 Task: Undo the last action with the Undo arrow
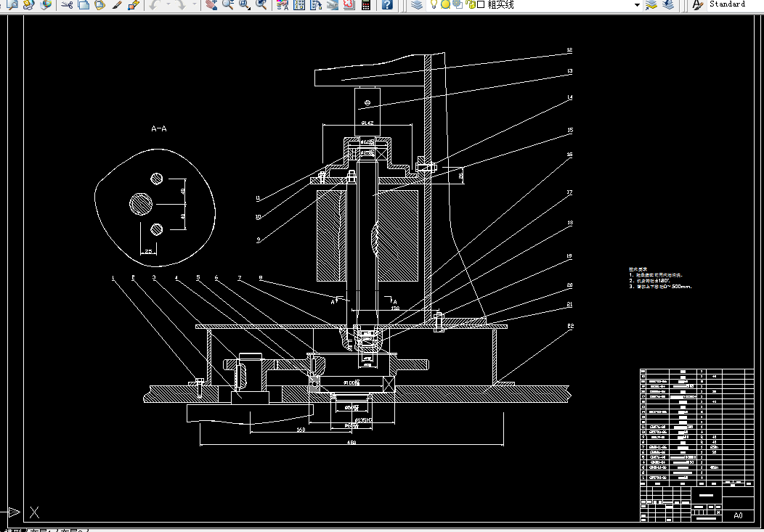point(155,5)
